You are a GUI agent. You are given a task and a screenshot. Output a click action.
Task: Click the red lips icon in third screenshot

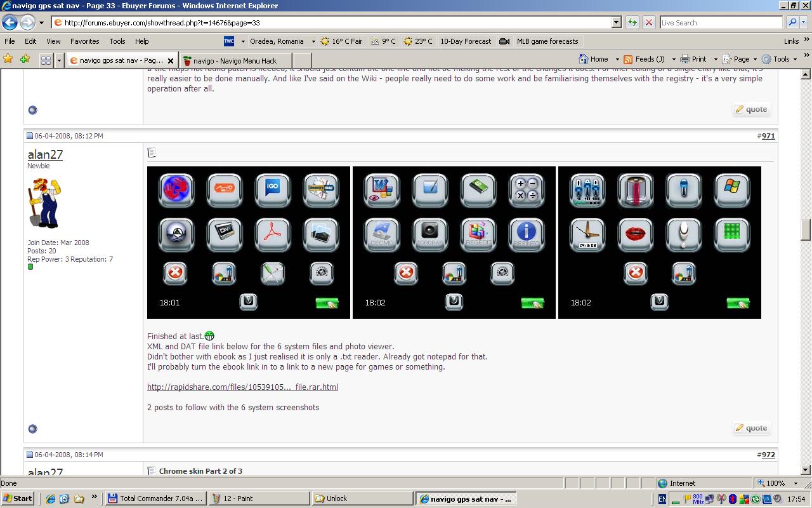tap(636, 234)
